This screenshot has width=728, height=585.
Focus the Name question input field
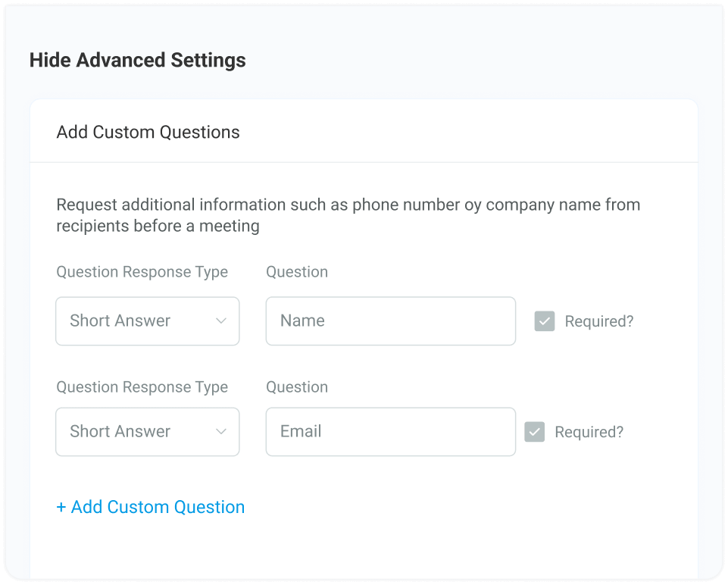click(x=390, y=321)
